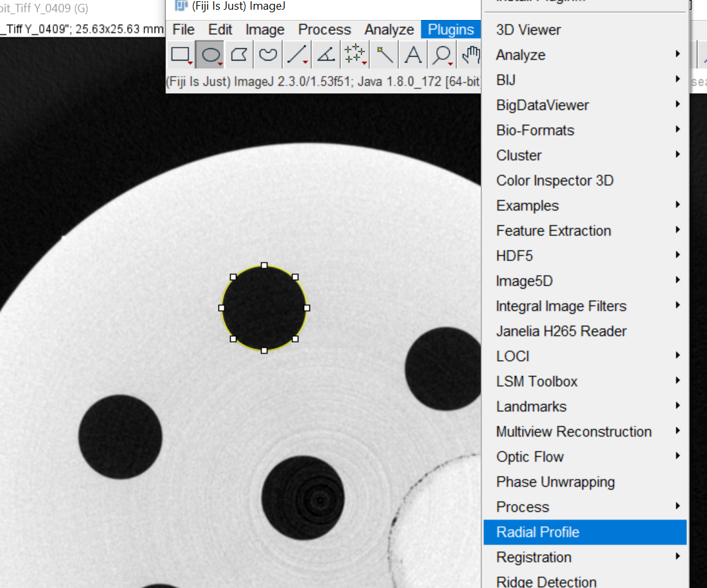707x588 pixels.
Task: Expand the Landmarks submenu
Action: 585,407
